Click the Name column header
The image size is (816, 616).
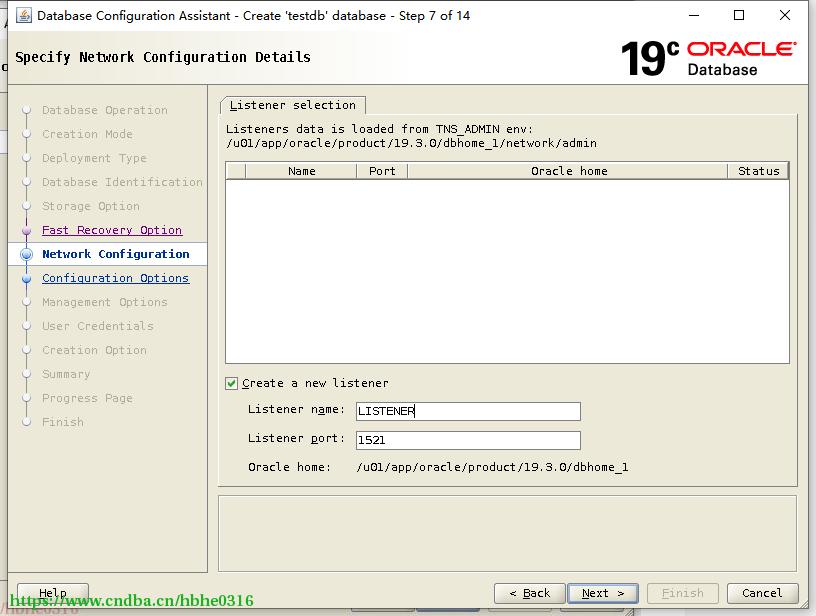pyautogui.click(x=301, y=171)
